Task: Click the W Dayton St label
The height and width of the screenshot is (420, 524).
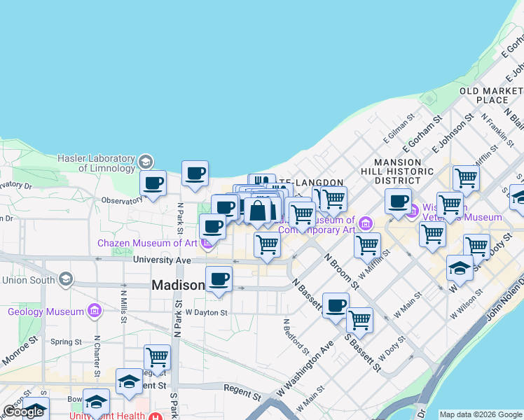Action: tap(207, 312)
